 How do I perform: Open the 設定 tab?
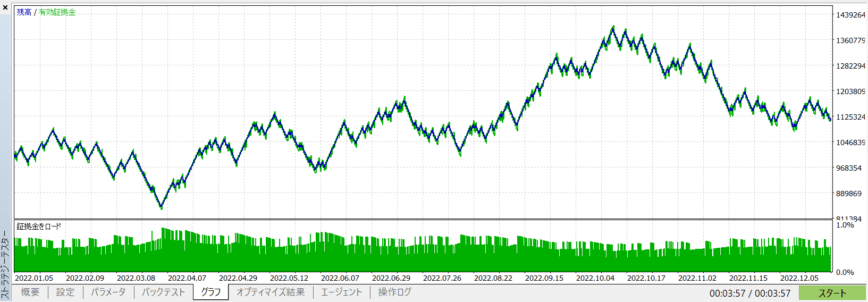[x=65, y=292]
